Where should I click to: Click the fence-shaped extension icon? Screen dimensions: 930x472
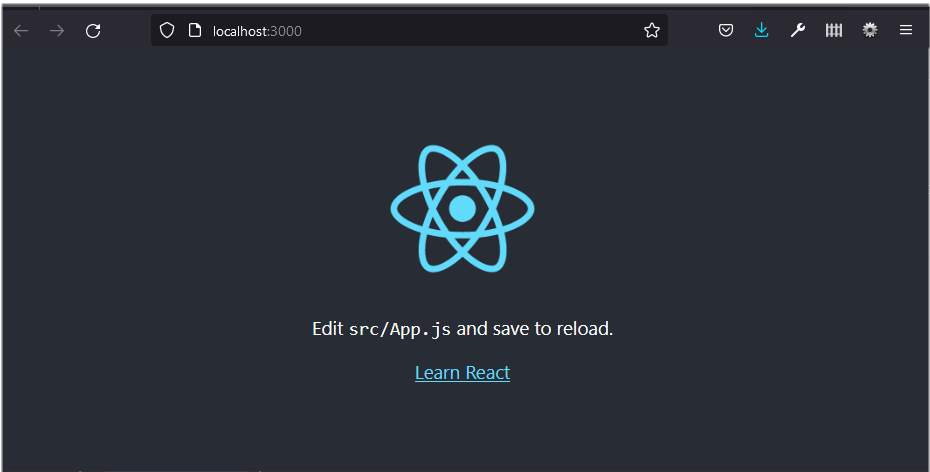pyautogui.click(x=834, y=30)
